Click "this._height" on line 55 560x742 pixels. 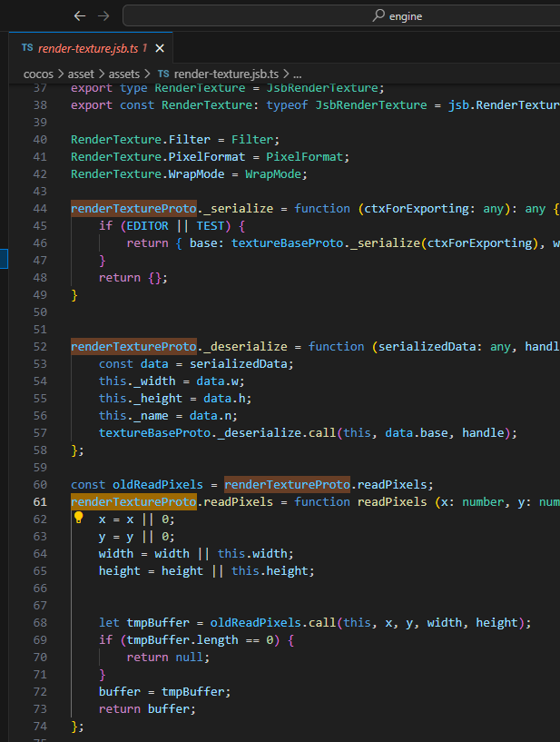pos(140,399)
